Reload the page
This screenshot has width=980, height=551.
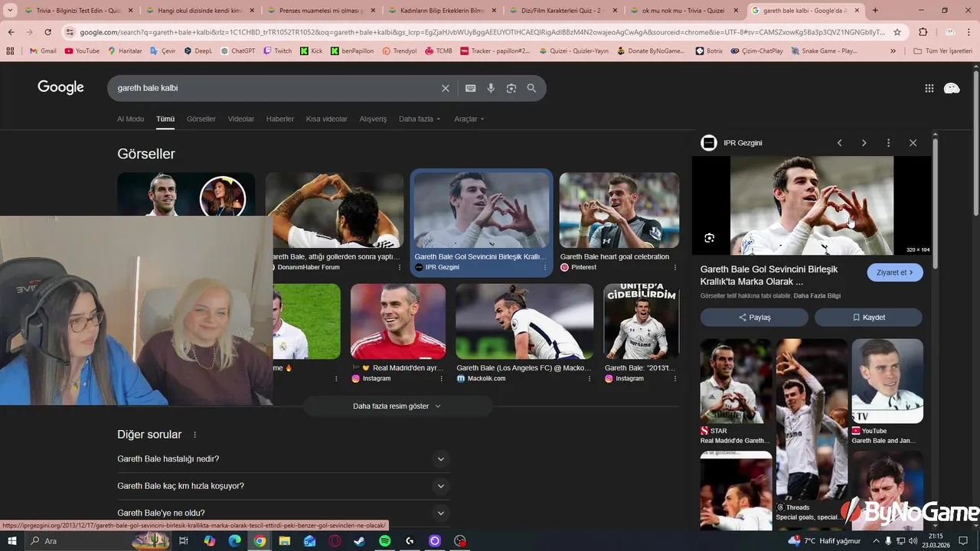pos(47,32)
